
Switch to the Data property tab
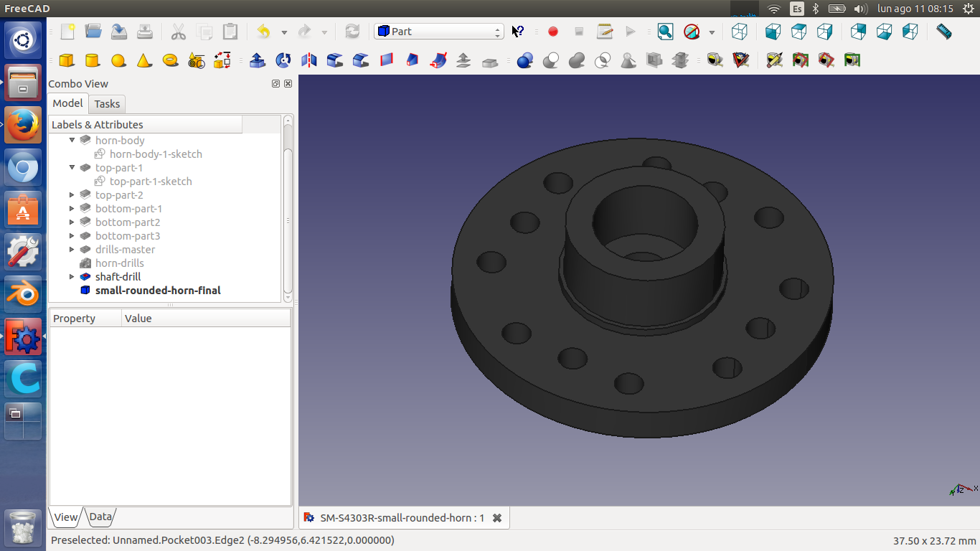(100, 517)
